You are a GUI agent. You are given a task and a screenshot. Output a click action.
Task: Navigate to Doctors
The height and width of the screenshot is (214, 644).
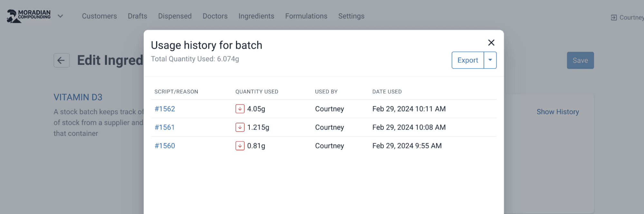point(215,16)
